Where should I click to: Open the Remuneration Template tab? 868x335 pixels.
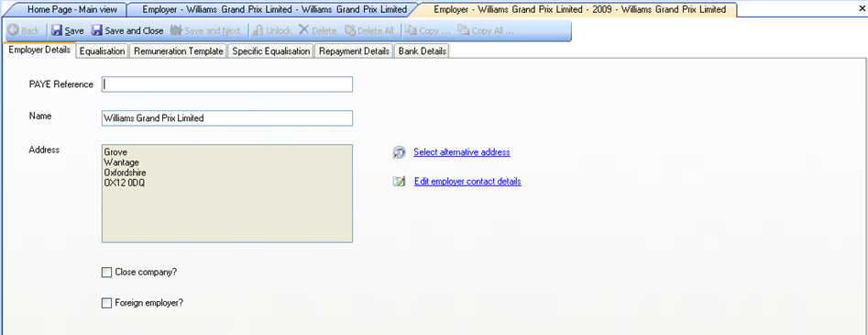(x=178, y=51)
